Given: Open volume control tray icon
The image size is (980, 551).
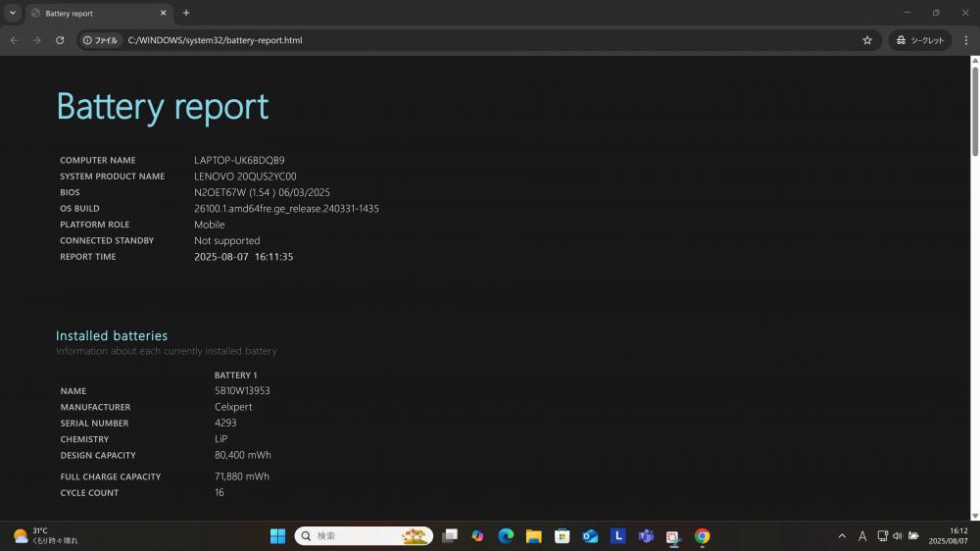Looking at the screenshot, I should coord(898,536).
